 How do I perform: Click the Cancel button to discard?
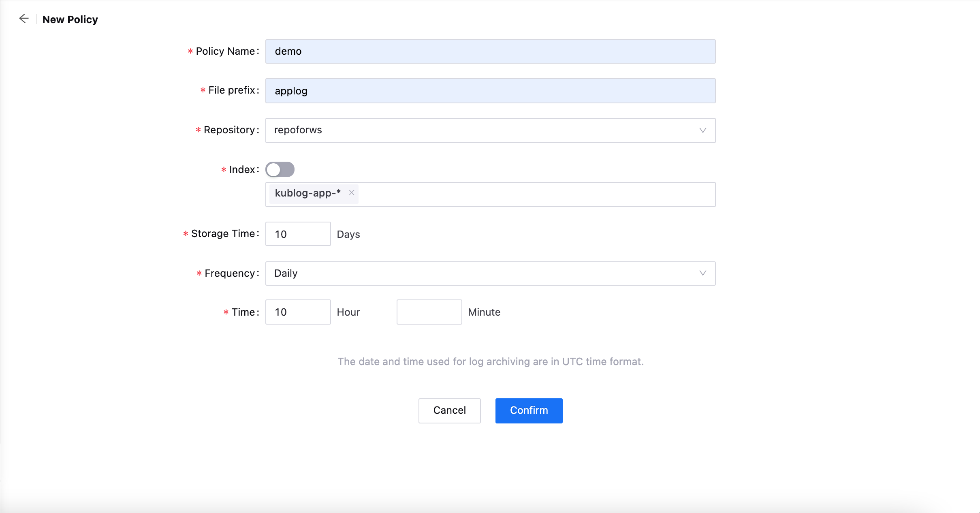click(450, 410)
